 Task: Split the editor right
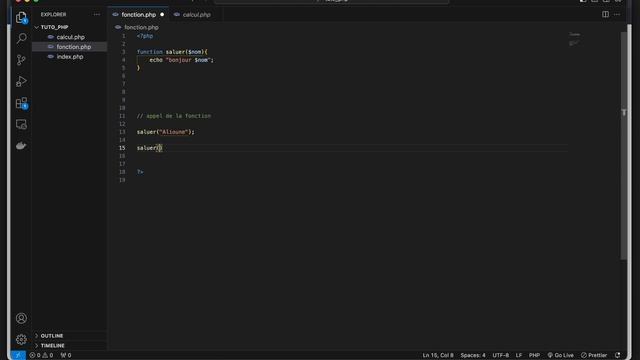point(605,14)
